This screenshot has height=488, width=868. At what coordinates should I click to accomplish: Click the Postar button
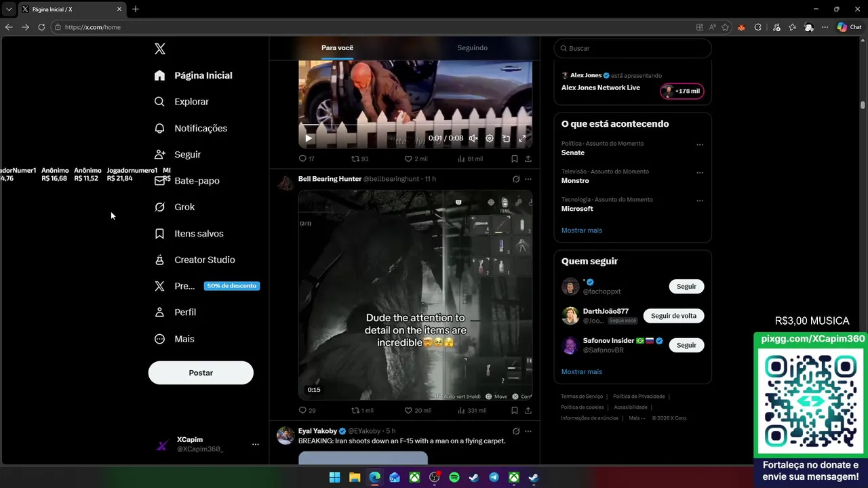[201, 373]
